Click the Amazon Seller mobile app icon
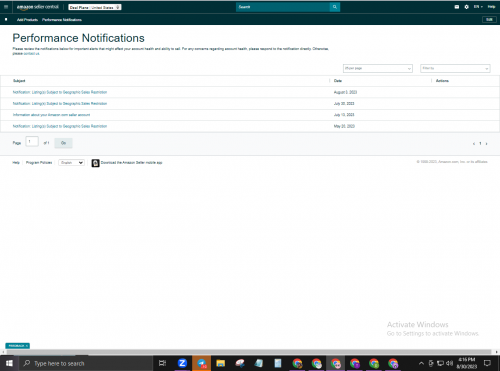 coord(96,163)
